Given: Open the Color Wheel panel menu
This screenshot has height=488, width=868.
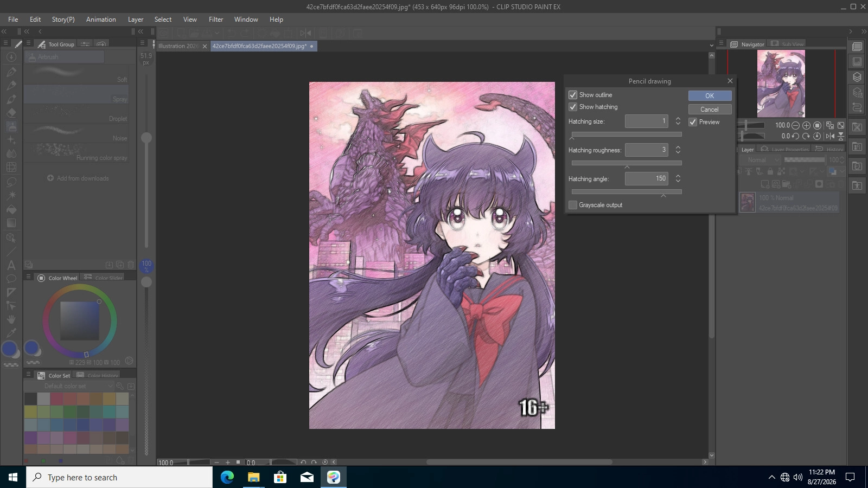Looking at the screenshot, I should pyautogui.click(x=28, y=277).
